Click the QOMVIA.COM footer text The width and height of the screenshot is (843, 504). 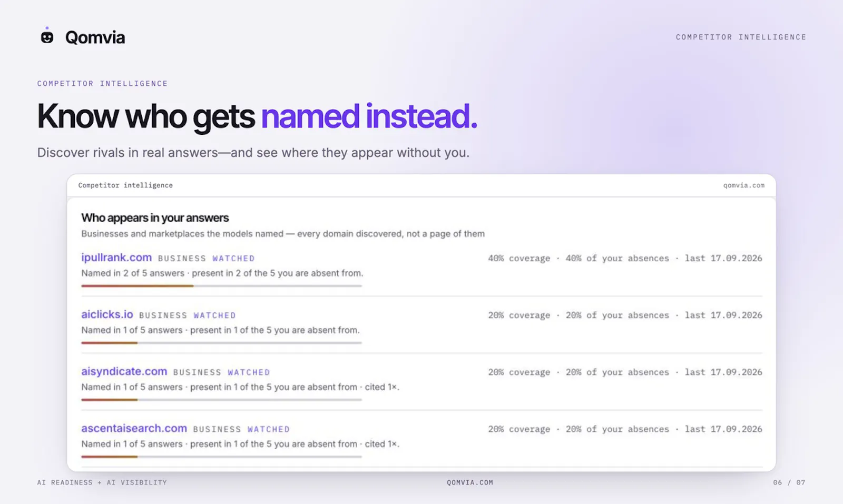(x=470, y=482)
